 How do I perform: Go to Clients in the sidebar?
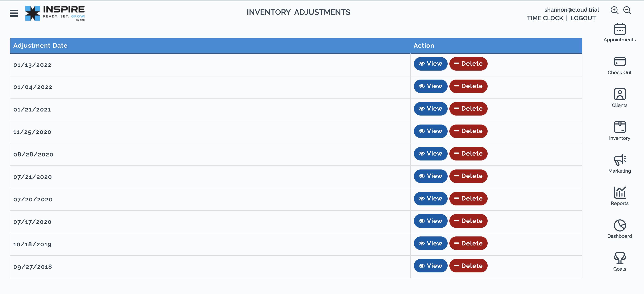[x=619, y=98]
